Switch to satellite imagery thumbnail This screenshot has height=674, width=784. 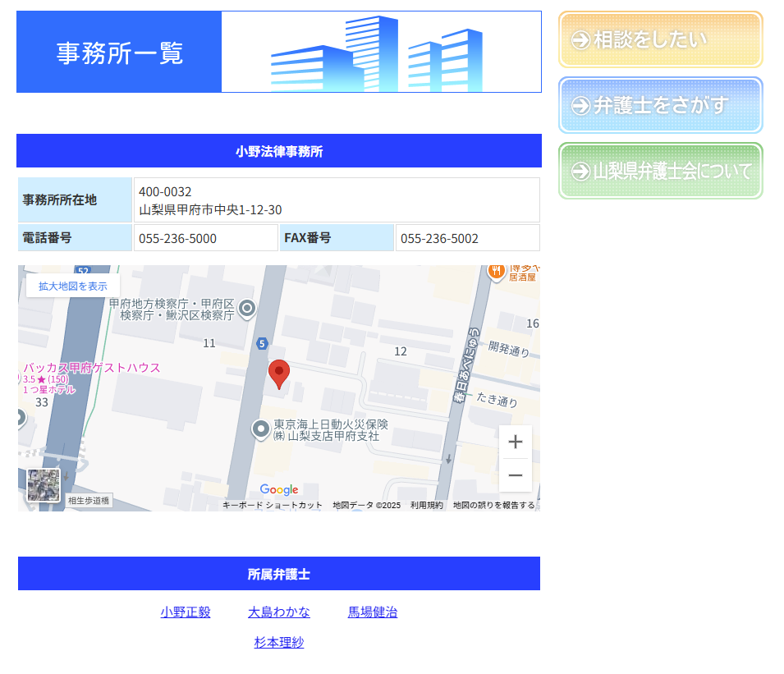click(x=44, y=485)
